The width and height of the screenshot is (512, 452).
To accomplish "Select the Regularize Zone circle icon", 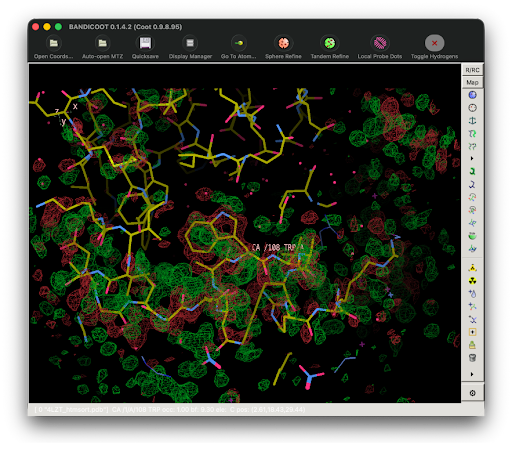I will [472, 108].
